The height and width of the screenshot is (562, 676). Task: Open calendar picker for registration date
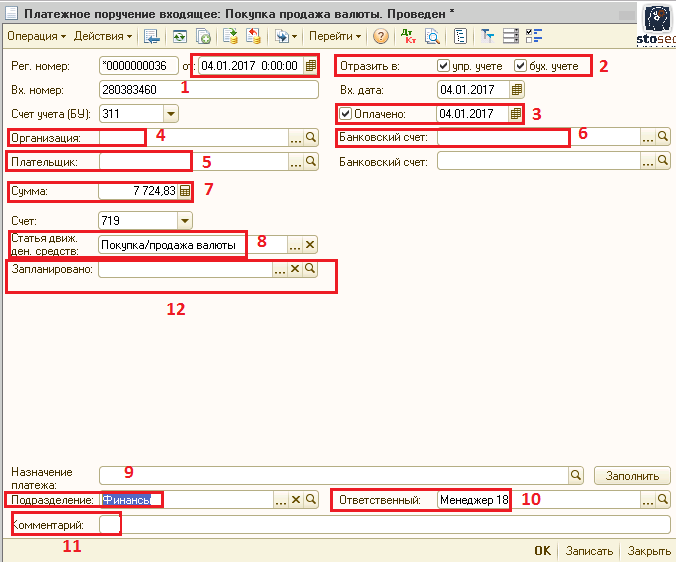(x=311, y=65)
